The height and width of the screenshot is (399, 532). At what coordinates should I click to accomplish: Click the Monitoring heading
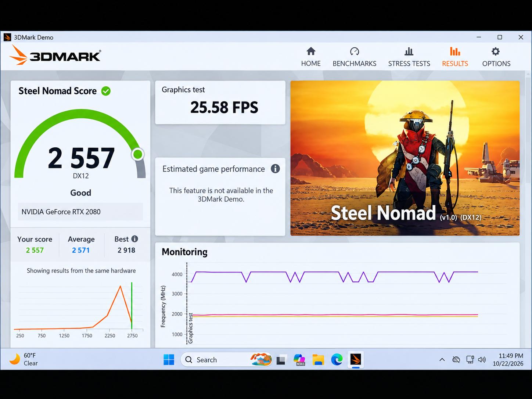click(x=184, y=252)
